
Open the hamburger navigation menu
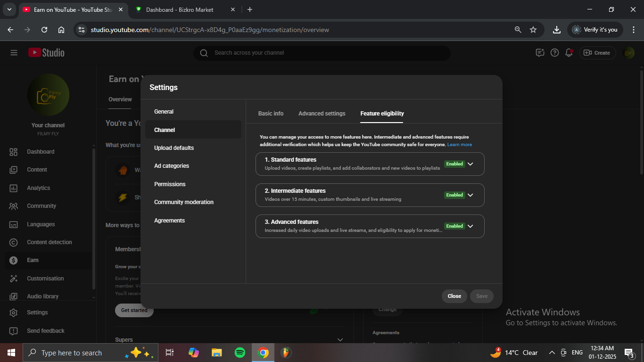point(14,53)
